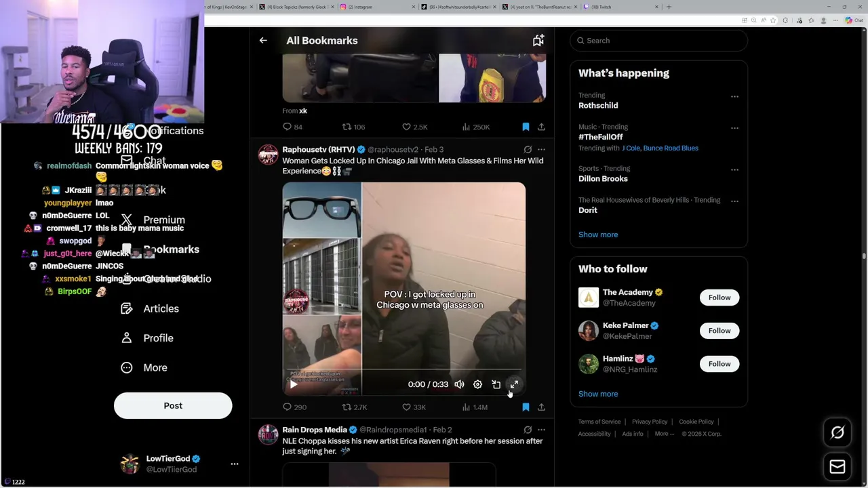This screenshot has width=868, height=488.
Task: Open more options for Rothschild trend
Action: pos(734,96)
